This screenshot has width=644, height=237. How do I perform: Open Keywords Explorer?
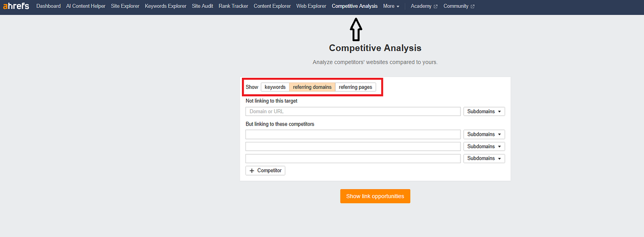tap(166, 6)
